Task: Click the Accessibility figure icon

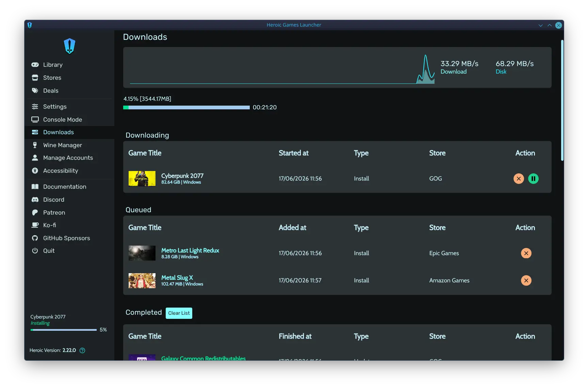Action: (35, 171)
